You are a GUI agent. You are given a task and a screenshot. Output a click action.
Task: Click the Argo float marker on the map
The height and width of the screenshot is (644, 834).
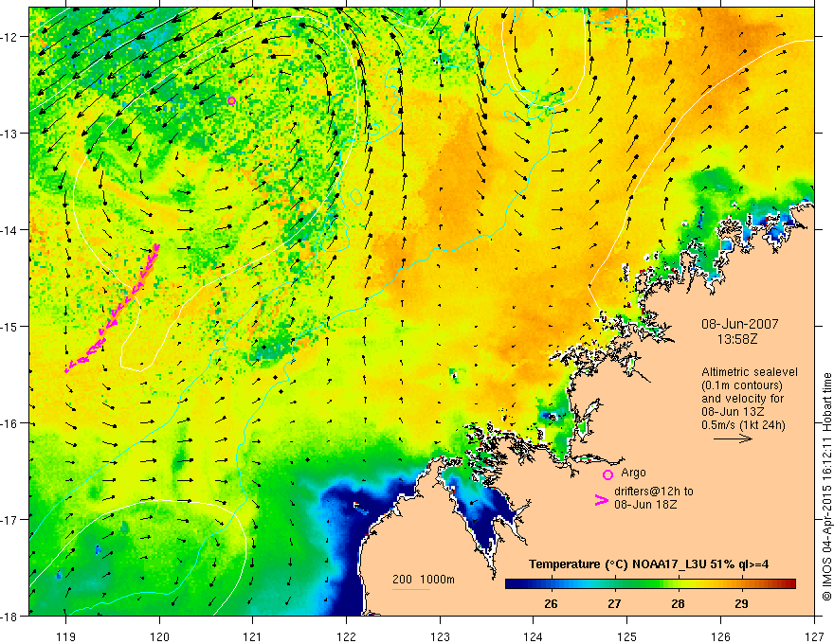(x=231, y=101)
